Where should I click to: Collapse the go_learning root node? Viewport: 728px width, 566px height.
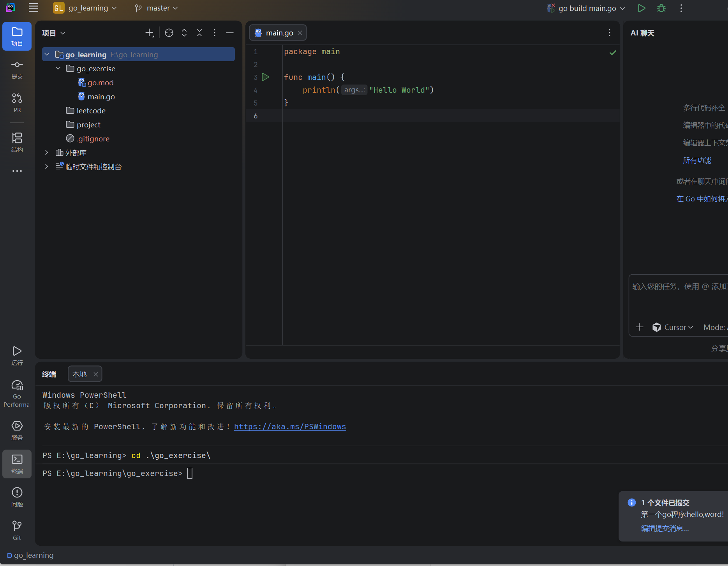coord(47,55)
